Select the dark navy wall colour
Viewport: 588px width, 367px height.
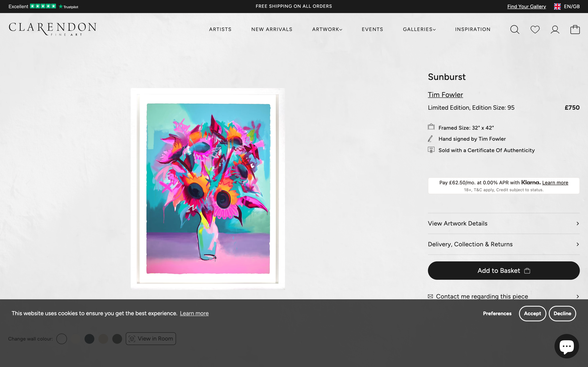89,339
